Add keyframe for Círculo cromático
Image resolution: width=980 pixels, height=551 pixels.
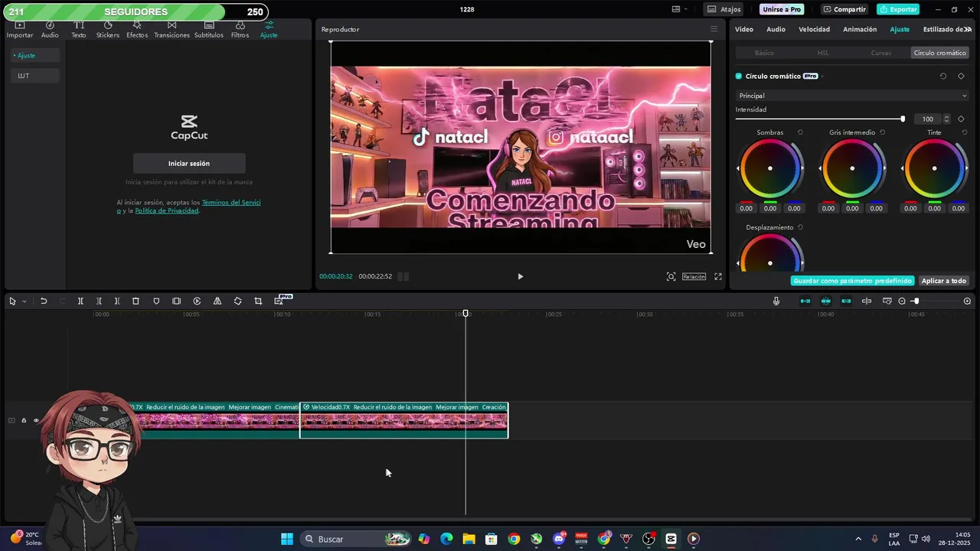pyautogui.click(x=961, y=76)
